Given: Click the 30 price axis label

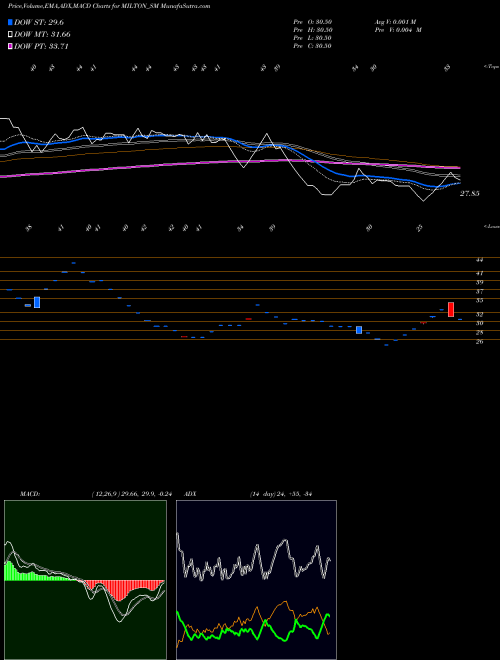Looking at the screenshot, I should point(479,323).
